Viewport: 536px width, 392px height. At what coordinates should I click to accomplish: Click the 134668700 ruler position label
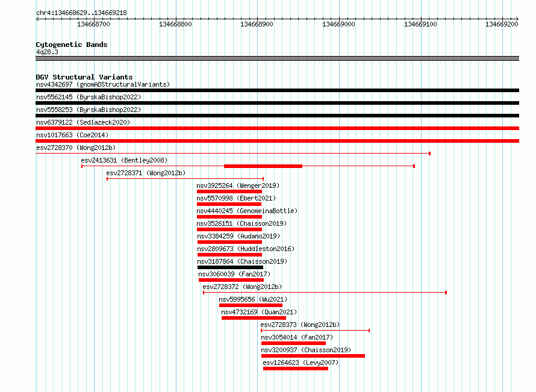point(94,24)
